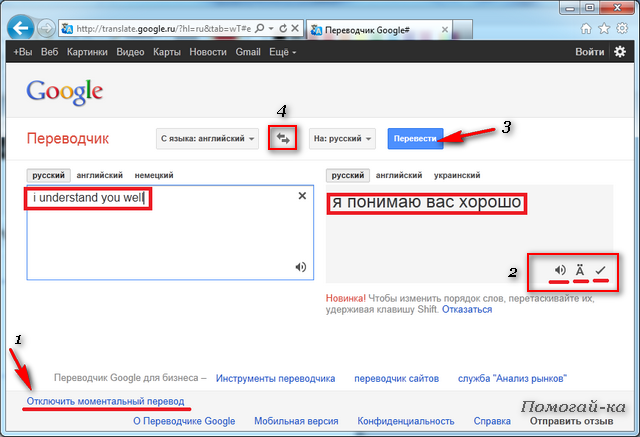Expand the Ещё menu

(282, 52)
